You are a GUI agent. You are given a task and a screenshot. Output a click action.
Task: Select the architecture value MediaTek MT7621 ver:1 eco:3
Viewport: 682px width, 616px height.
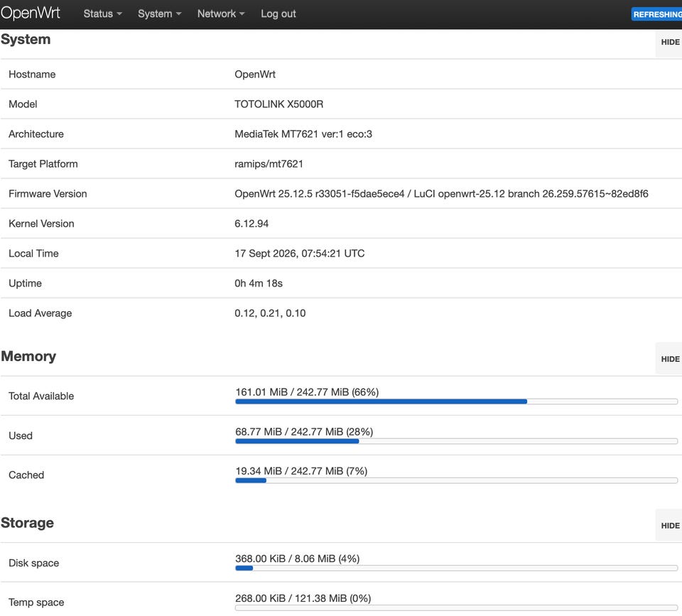point(303,134)
